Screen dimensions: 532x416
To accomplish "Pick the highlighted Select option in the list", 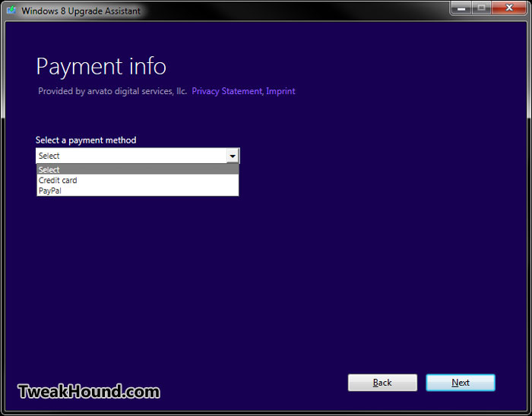I will tap(138, 169).
